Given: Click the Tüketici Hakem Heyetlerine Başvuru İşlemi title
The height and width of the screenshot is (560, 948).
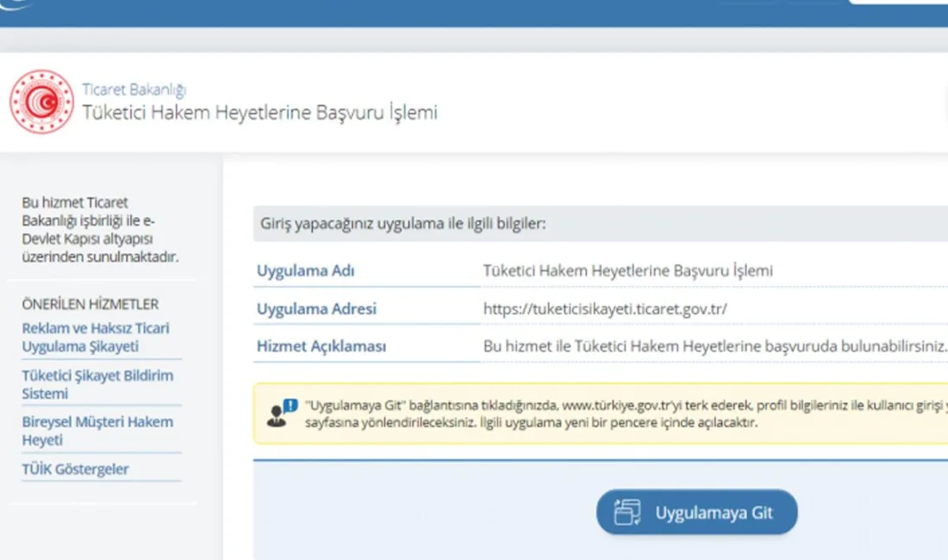Looking at the screenshot, I should point(259,112).
